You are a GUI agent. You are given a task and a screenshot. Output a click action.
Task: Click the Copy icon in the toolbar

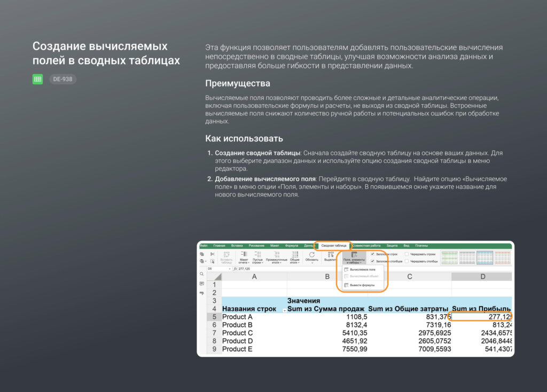pos(202,254)
